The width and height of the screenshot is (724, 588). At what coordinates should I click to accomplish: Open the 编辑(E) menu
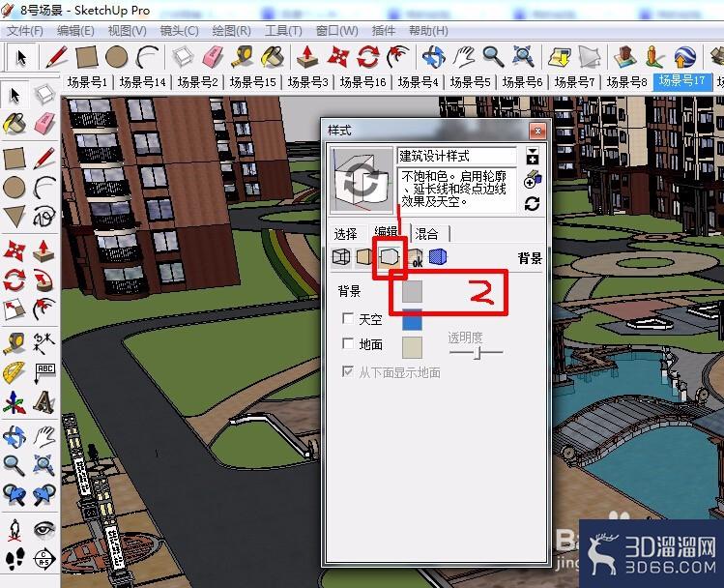coord(75,31)
